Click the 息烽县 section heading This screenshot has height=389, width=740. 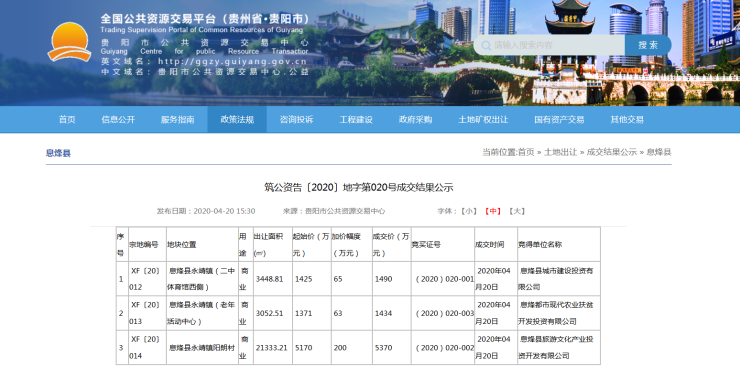point(58,153)
